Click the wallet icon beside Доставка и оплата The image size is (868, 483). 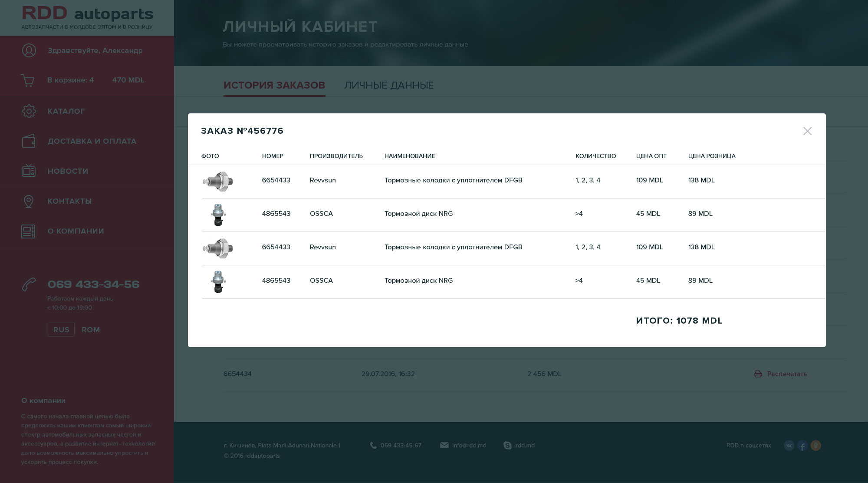29,141
